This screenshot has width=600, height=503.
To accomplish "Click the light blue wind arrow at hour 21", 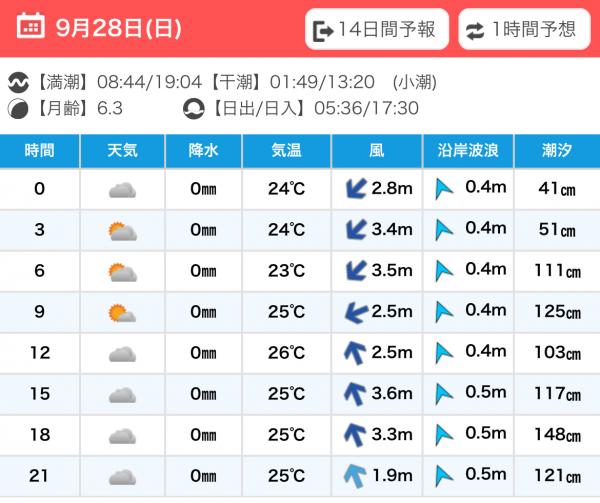I will [354, 476].
